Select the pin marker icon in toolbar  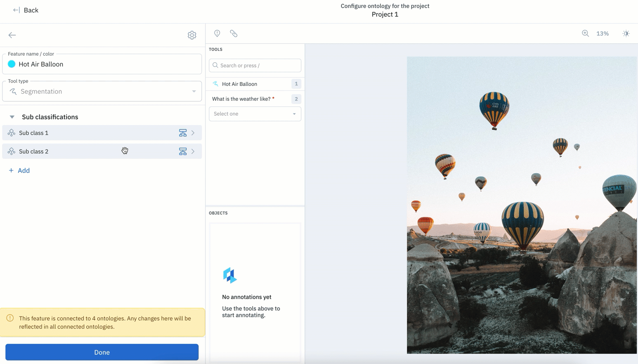click(x=217, y=33)
